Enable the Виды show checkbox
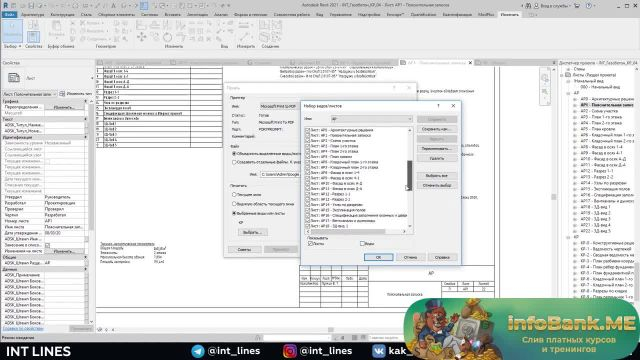The image size is (640, 360). [x=362, y=243]
